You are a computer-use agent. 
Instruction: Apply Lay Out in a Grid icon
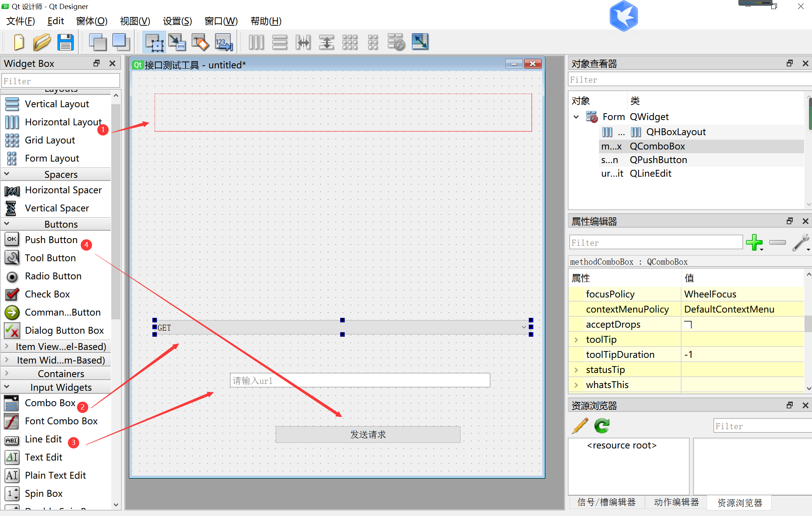350,42
